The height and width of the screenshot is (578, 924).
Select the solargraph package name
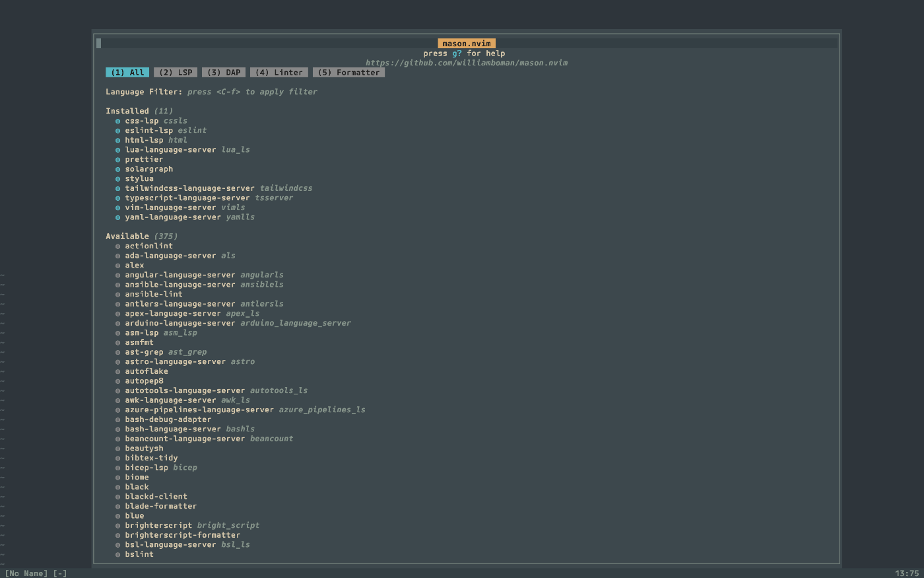pyautogui.click(x=149, y=169)
